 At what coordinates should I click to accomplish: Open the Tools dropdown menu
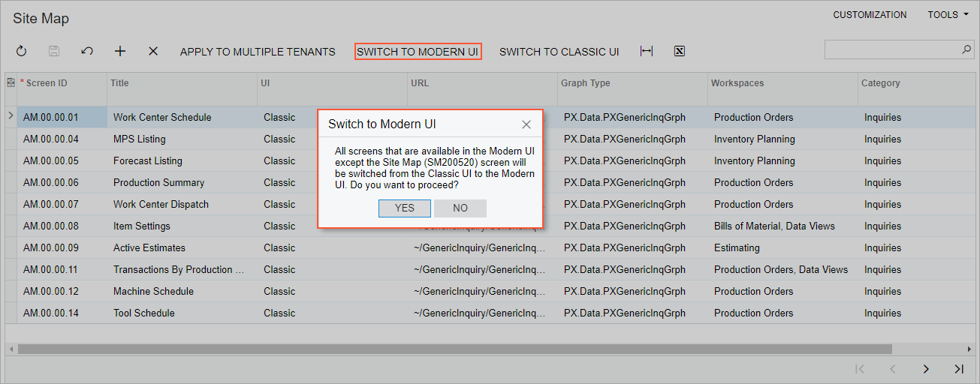pyautogui.click(x=948, y=15)
